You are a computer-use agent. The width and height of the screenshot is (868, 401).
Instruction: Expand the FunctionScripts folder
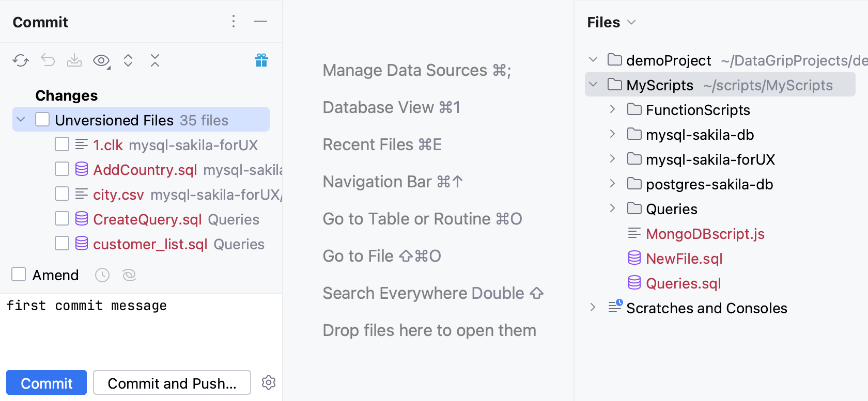point(612,109)
